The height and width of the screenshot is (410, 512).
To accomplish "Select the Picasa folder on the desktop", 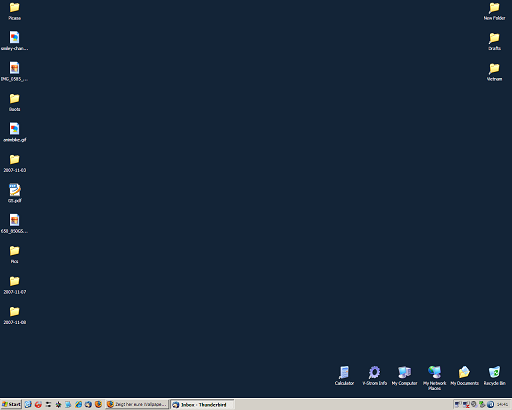I will pyautogui.click(x=14, y=11).
